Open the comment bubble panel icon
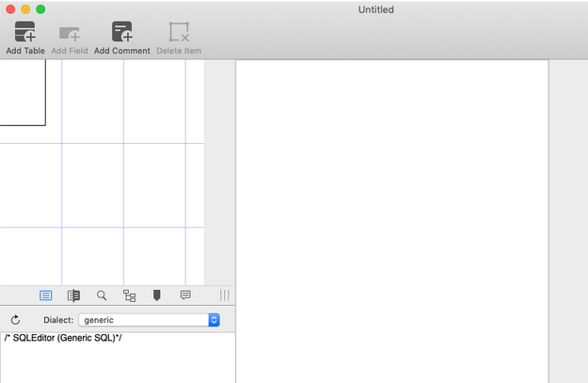This screenshot has height=383, width=588. tap(185, 295)
